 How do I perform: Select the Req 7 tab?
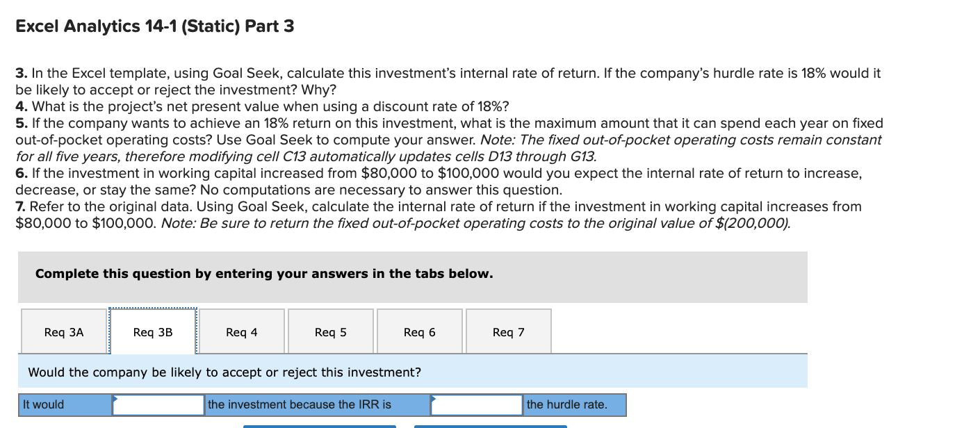pyautogui.click(x=509, y=331)
